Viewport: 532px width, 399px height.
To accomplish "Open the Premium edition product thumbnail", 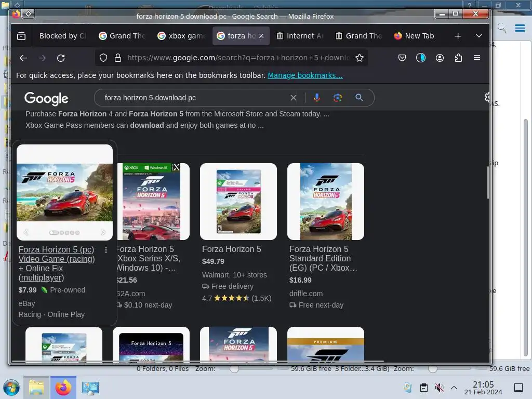I will click(x=326, y=344).
